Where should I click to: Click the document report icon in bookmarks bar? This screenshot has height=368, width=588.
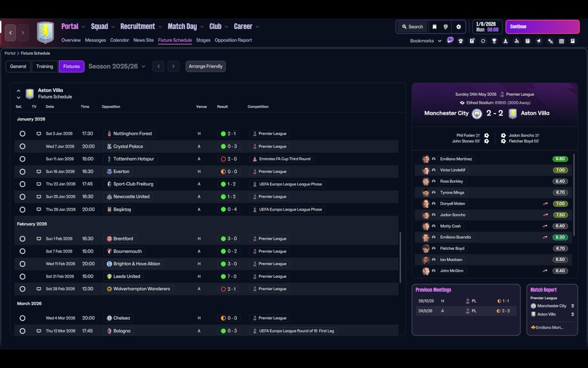pos(528,41)
